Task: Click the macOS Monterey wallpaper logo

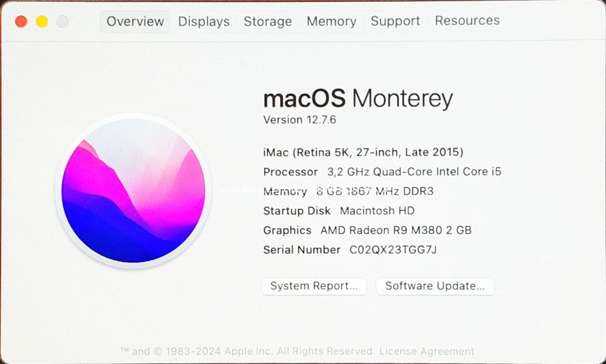Action: click(x=133, y=191)
